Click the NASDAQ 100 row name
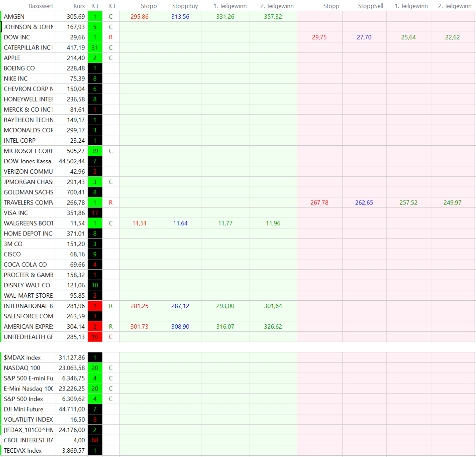The height and width of the screenshot is (457, 476). pos(22,368)
